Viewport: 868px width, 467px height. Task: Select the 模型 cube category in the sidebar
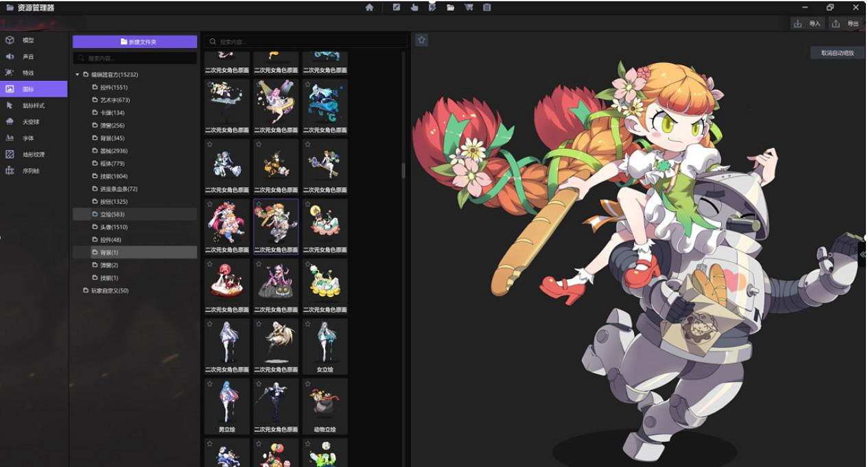(27, 40)
